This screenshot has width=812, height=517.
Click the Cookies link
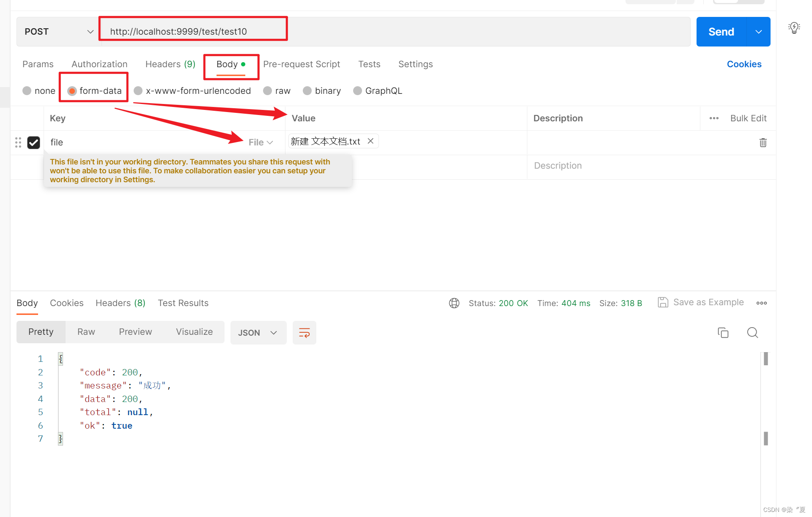(744, 64)
